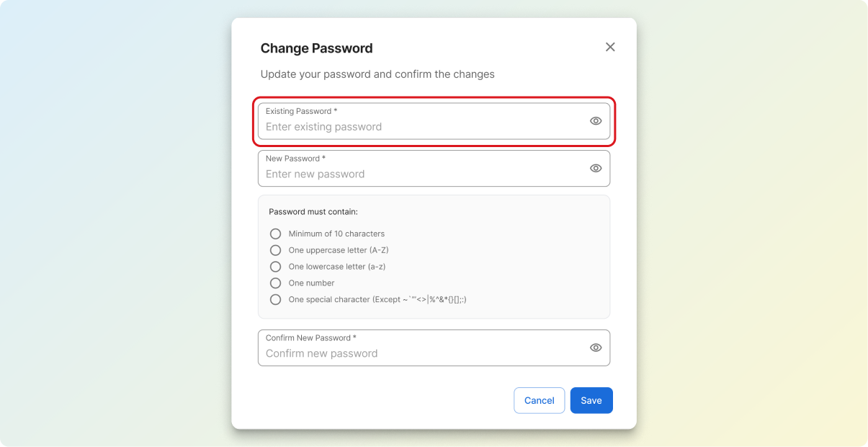Image resolution: width=868 pixels, height=447 pixels.
Task: Click the eye icon beside Confirm New Password
Action: pos(595,348)
